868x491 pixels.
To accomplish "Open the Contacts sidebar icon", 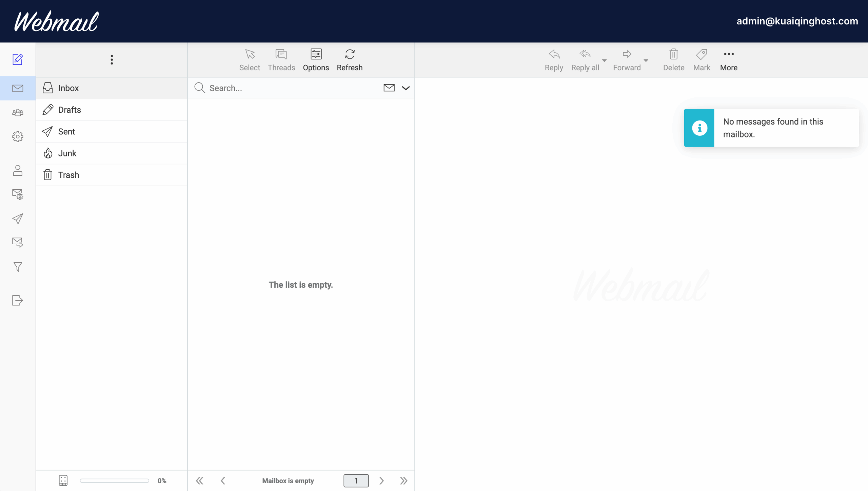I will point(18,112).
